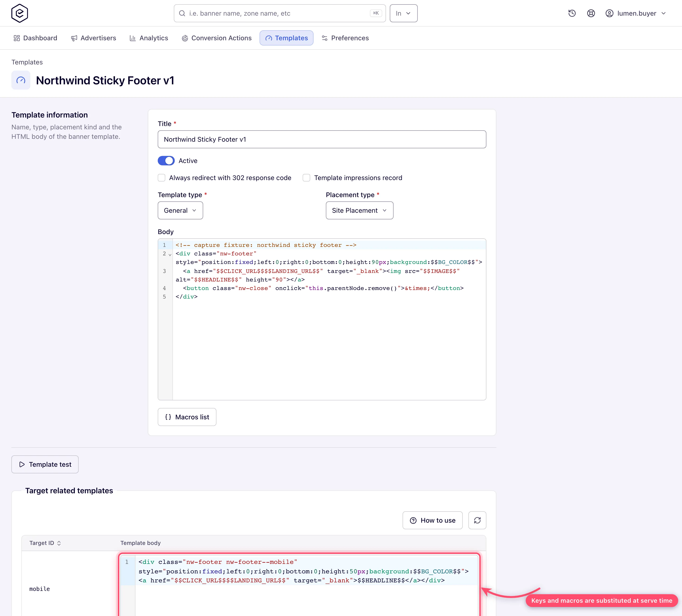Click the search magnifier icon
The image size is (682, 616).
[x=182, y=13]
